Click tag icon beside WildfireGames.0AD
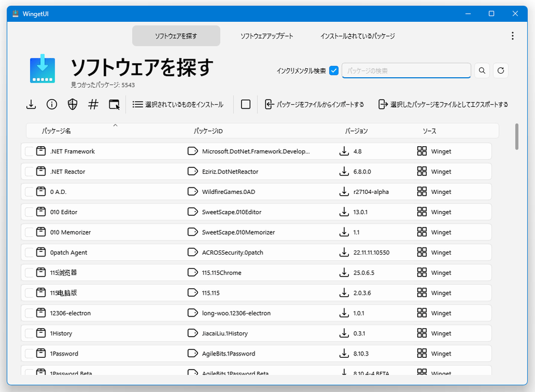 (193, 191)
